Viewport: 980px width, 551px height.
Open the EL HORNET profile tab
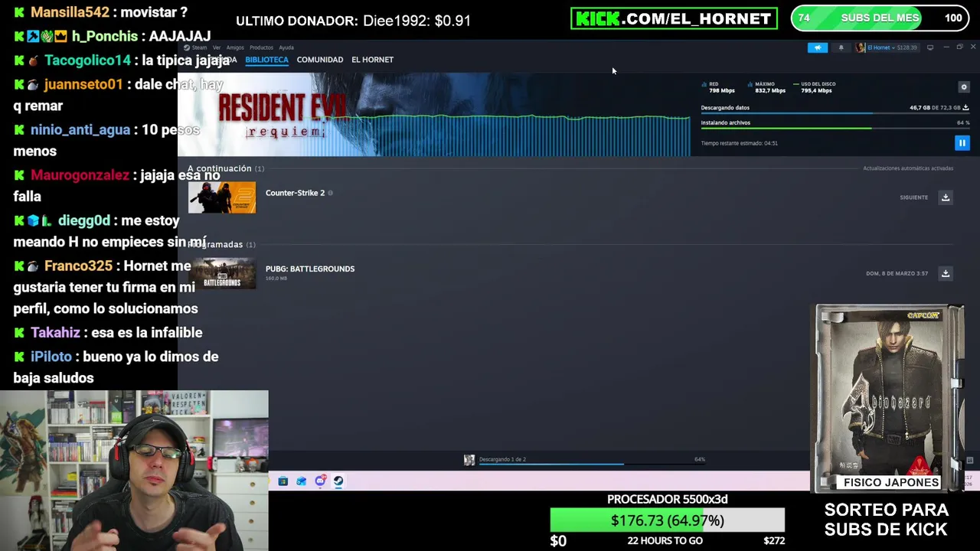click(x=372, y=60)
